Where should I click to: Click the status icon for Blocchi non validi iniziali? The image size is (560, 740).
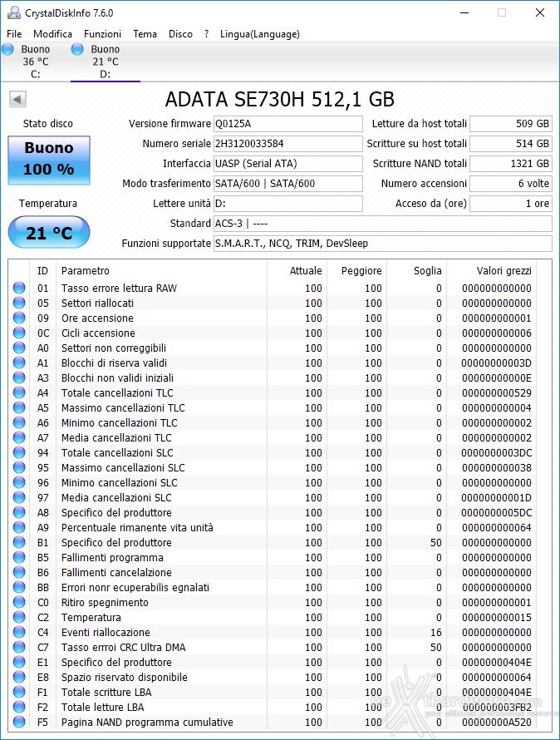pos(19,377)
